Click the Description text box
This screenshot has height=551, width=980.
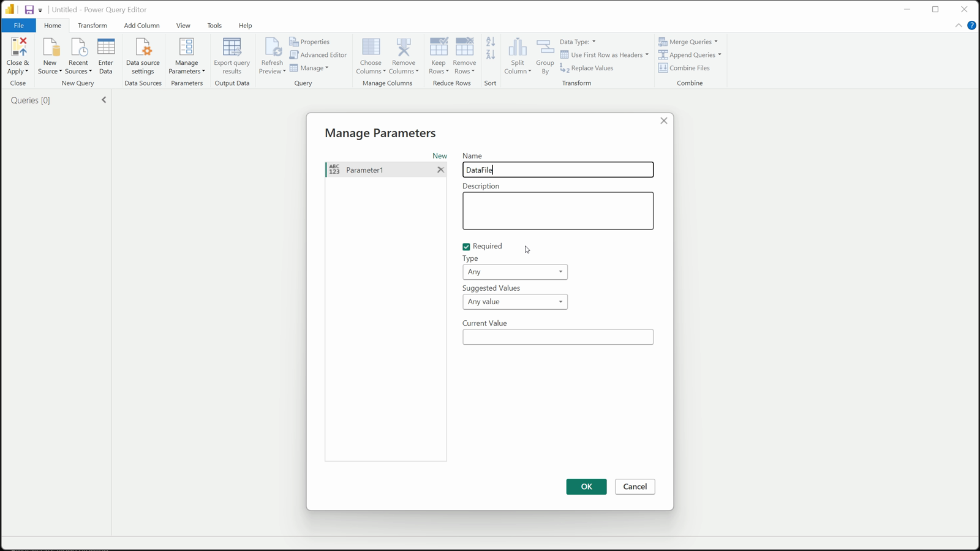tap(558, 211)
